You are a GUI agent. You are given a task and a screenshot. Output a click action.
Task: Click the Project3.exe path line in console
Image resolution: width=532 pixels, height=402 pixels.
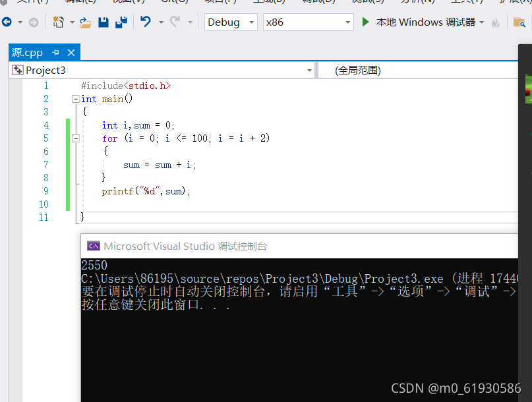click(299, 279)
